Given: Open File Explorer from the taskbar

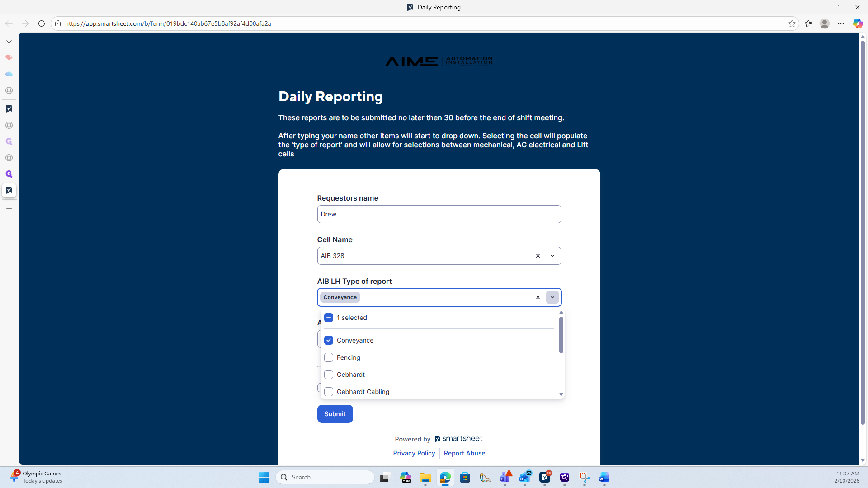Looking at the screenshot, I should pos(425,477).
